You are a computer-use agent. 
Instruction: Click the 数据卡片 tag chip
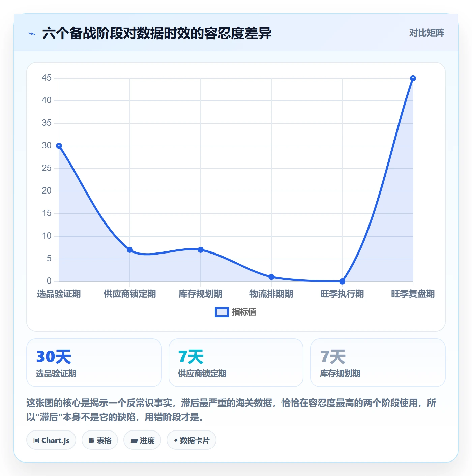click(x=191, y=440)
